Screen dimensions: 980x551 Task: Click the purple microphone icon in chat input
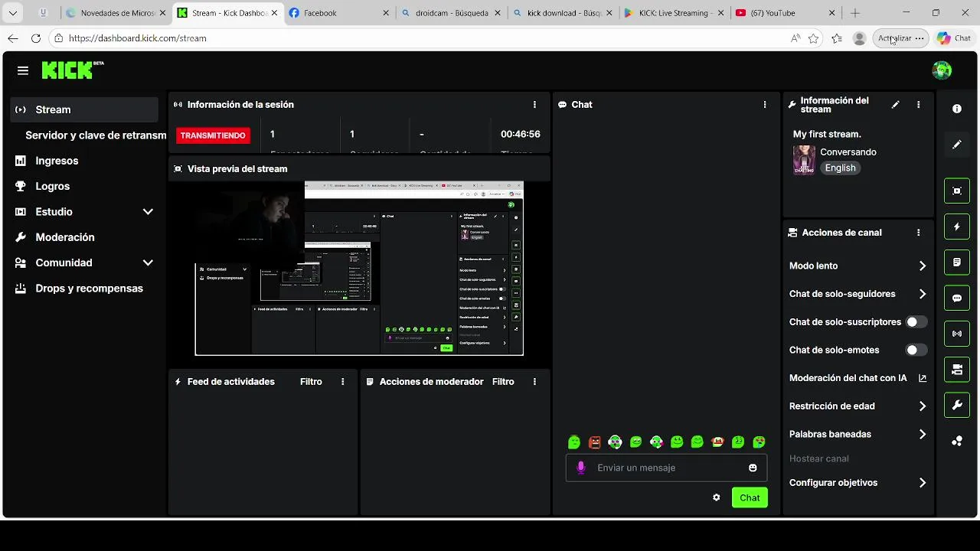580,468
